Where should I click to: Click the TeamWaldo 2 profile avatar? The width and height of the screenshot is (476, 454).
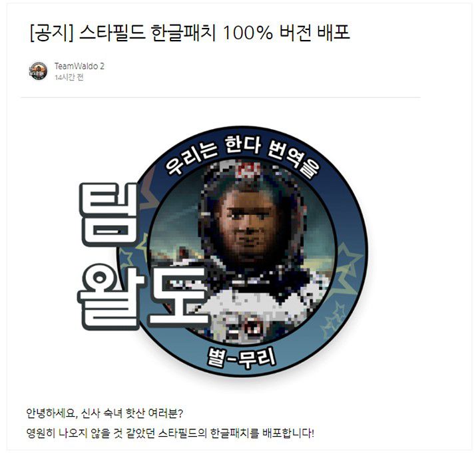[38, 71]
